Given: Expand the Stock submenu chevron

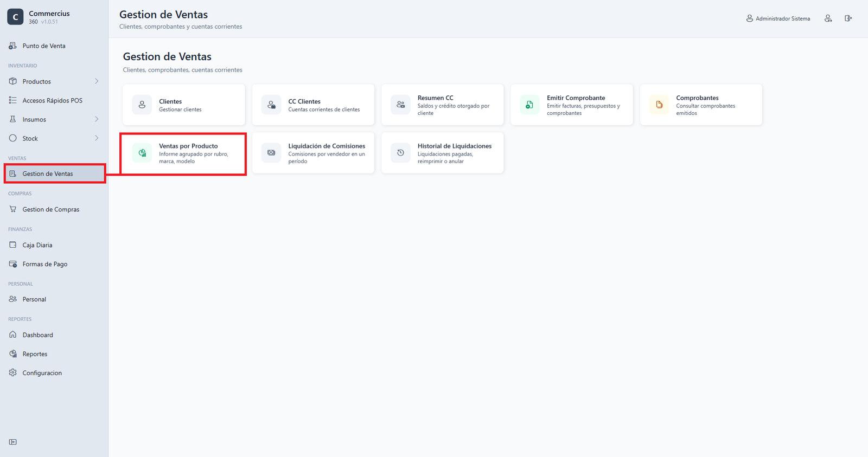Looking at the screenshot, I should pos(97,138).
